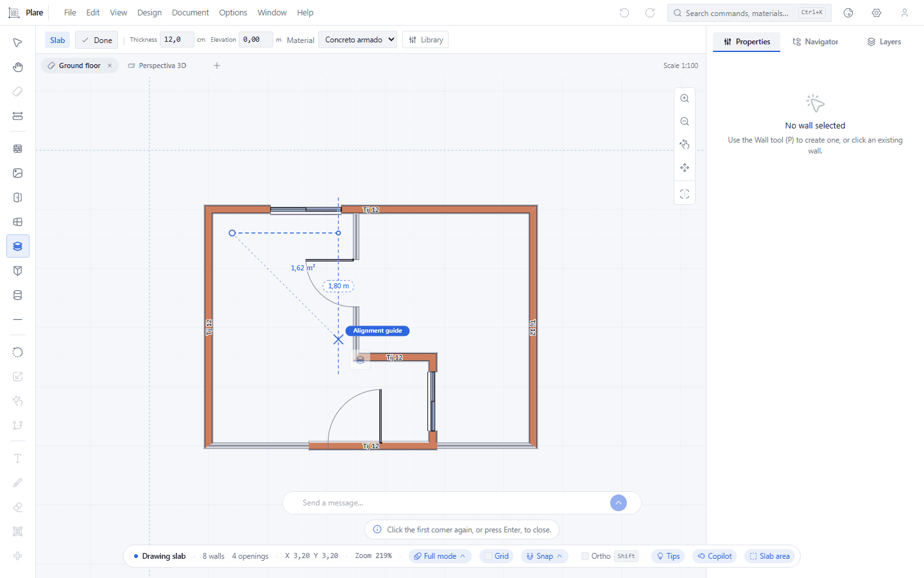Select the 3D box tool

click(18, 271)
